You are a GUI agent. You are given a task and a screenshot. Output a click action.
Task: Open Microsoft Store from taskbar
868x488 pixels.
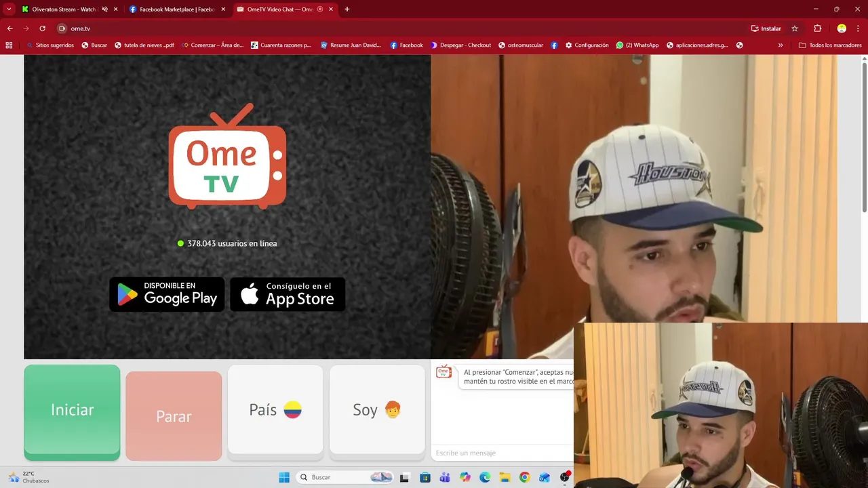tap(425, 477)
